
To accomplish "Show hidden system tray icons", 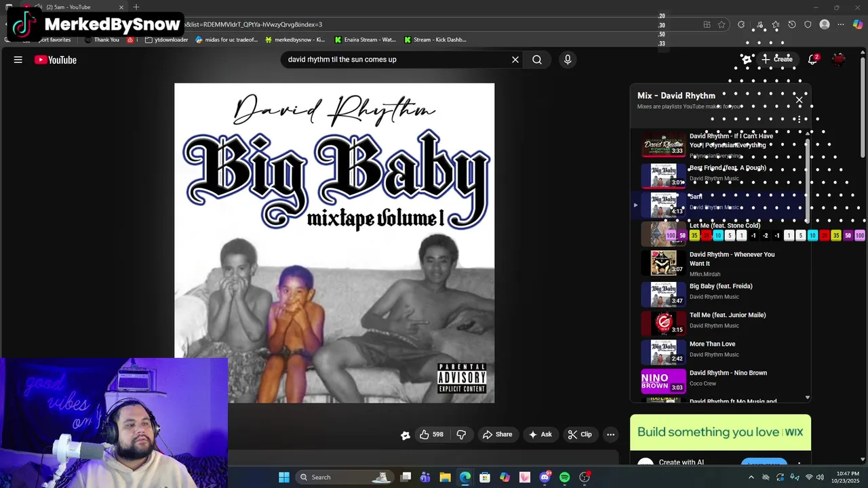I will (751, 477).
